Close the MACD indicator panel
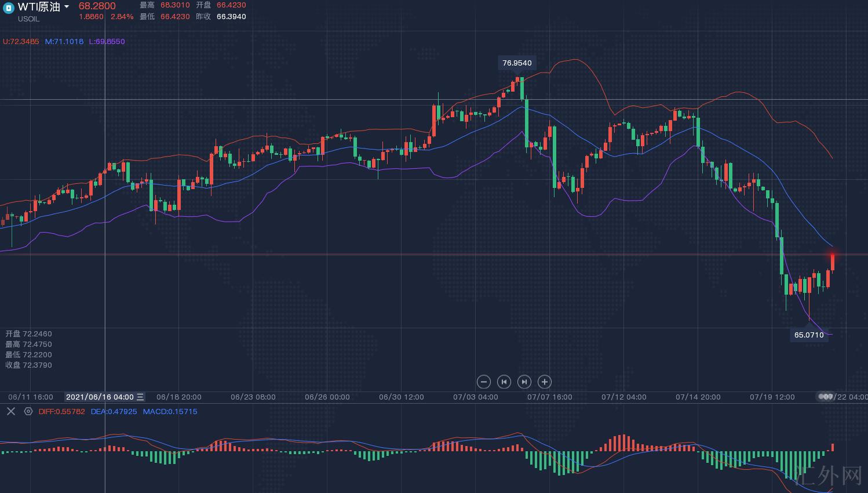Screen dimensions: 868x493 tap(11, 411)
